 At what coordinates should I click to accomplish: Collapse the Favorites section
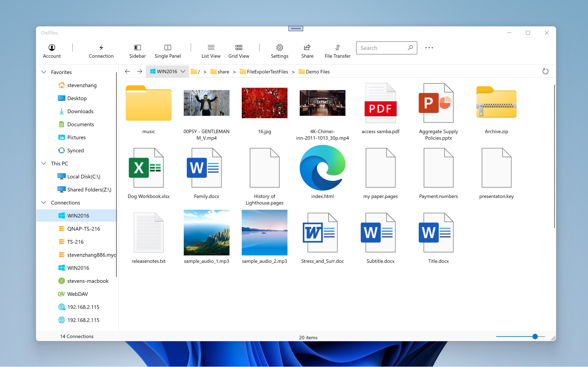44,72
